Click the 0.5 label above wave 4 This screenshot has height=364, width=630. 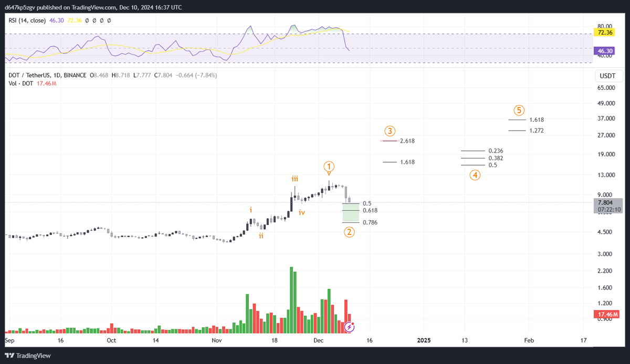pyautogui.click(x=492, y=165)
